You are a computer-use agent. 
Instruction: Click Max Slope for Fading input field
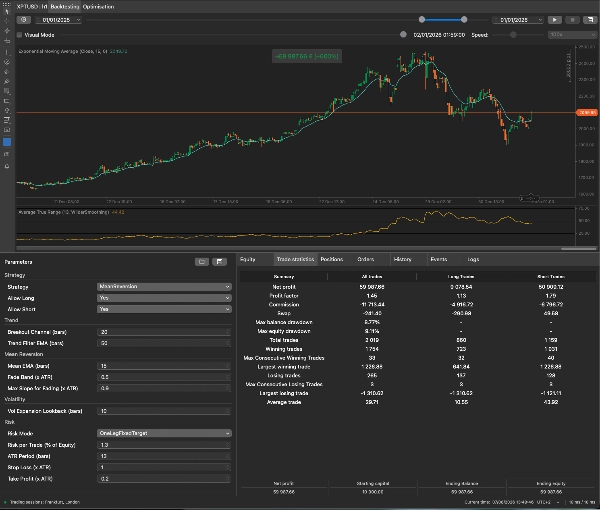coord(164,388)
